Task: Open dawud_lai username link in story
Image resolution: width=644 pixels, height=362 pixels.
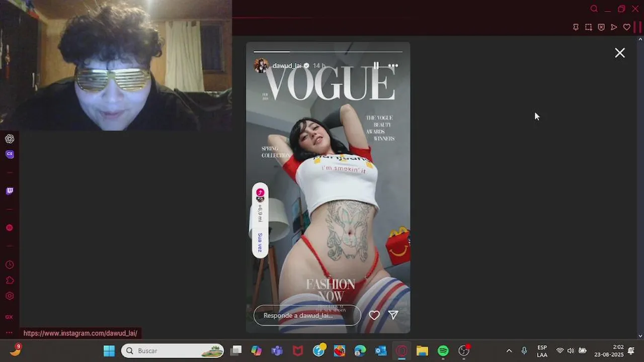Action: (287, 66)
